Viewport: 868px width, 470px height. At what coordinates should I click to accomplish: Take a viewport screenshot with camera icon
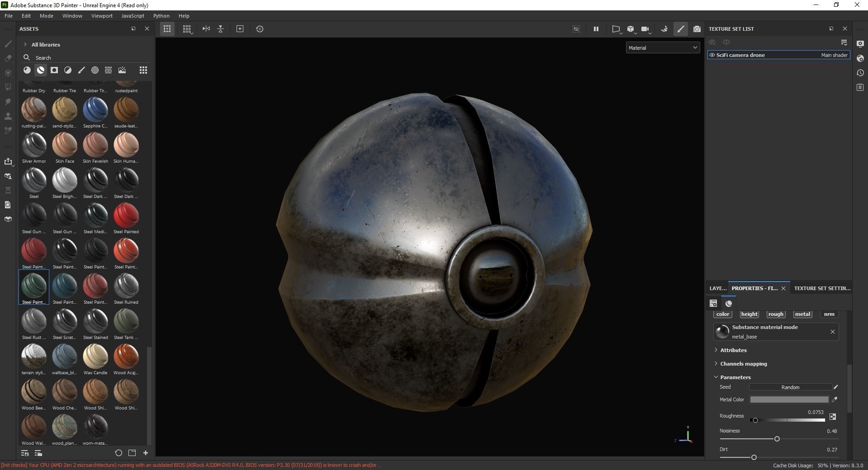tap(697, 29)
